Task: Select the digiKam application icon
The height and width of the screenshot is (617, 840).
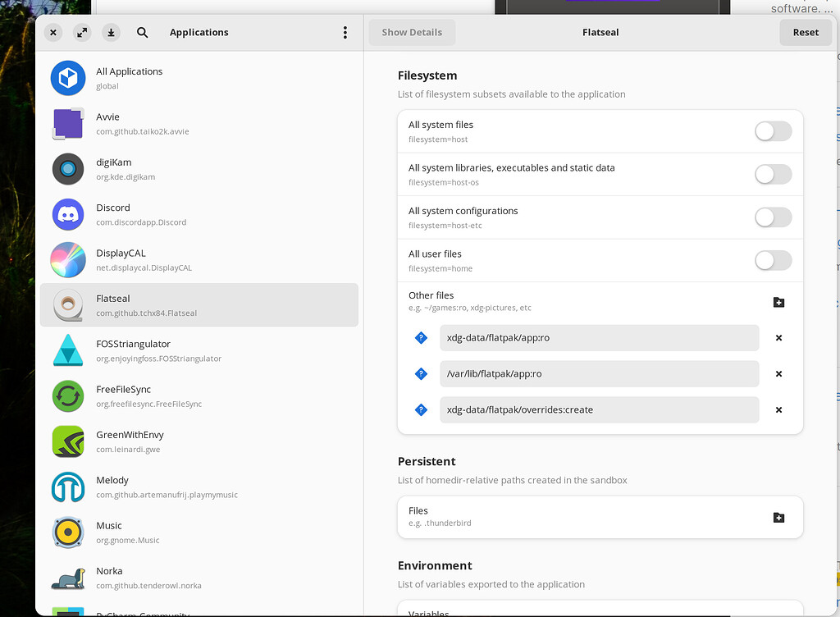Action: click(x=67, y=168)
